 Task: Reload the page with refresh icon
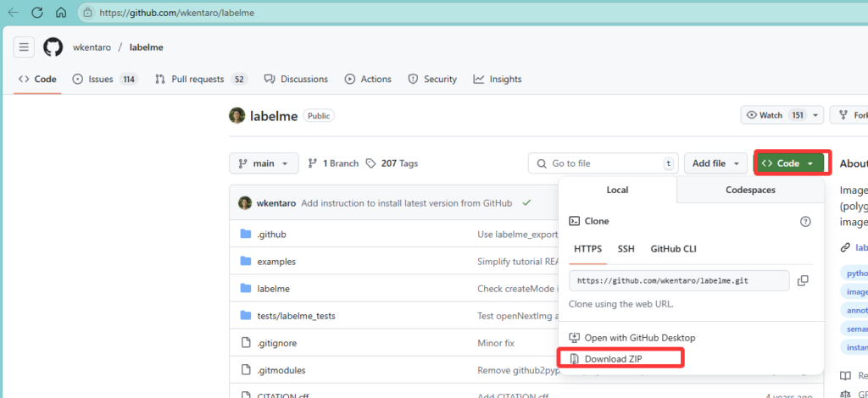37,12
